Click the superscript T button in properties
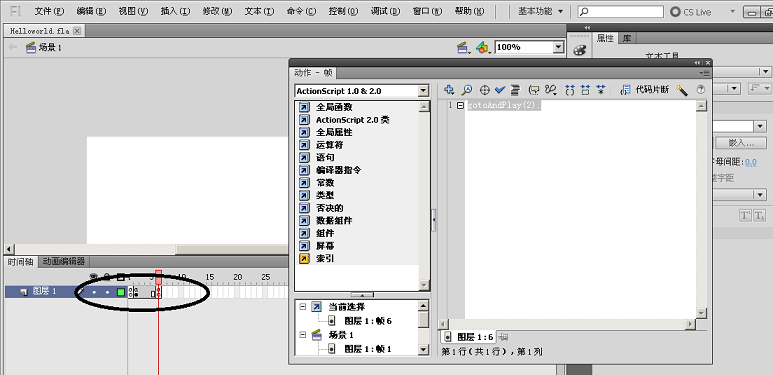 point(744,215)
